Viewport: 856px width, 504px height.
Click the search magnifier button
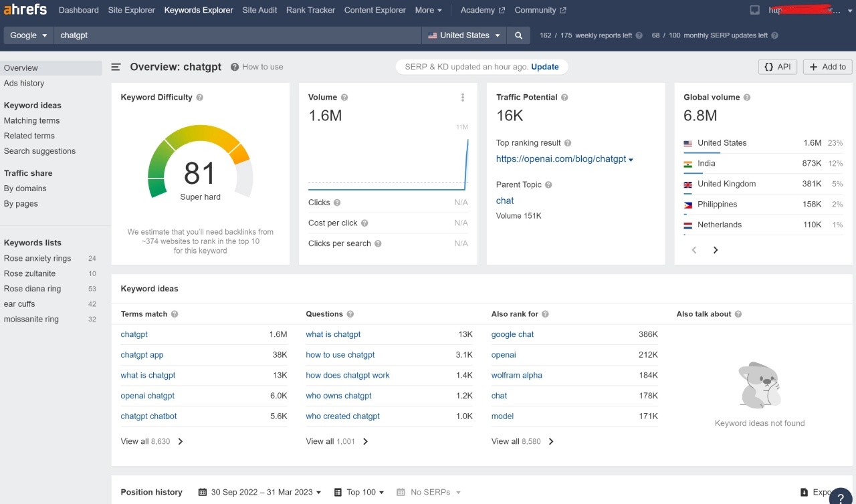518,35
